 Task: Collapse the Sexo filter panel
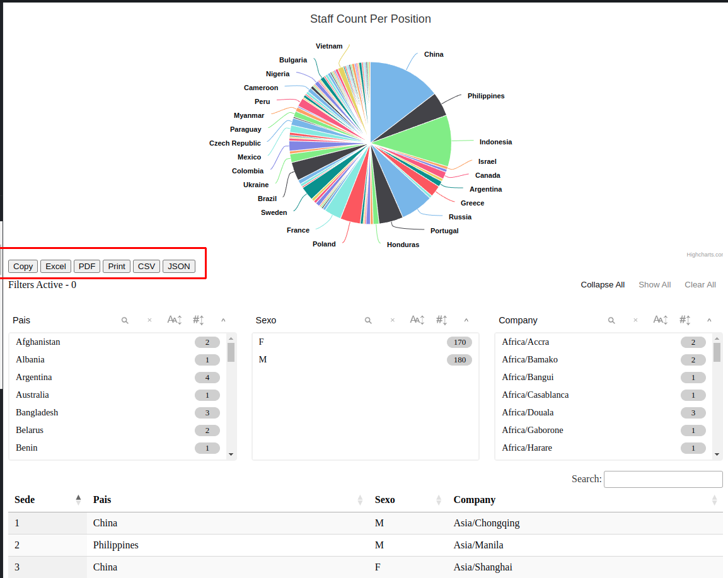tap(466, 320)
